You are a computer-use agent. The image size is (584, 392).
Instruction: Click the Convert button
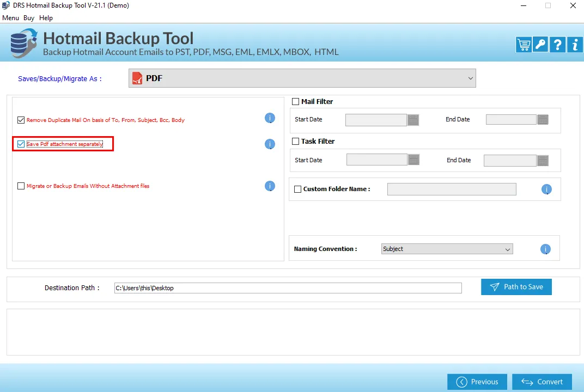pos(542,382)
